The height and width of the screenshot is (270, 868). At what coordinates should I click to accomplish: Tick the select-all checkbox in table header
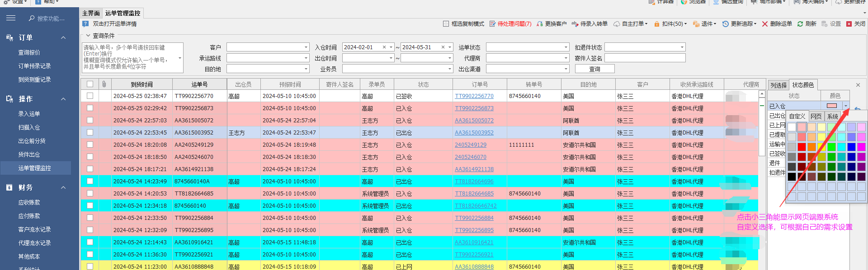coord(90,84)
